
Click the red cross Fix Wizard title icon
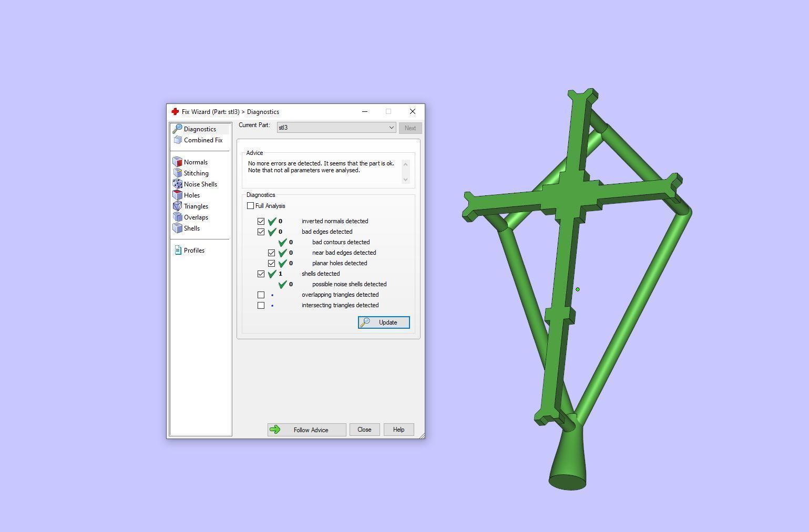coord(175,111)
